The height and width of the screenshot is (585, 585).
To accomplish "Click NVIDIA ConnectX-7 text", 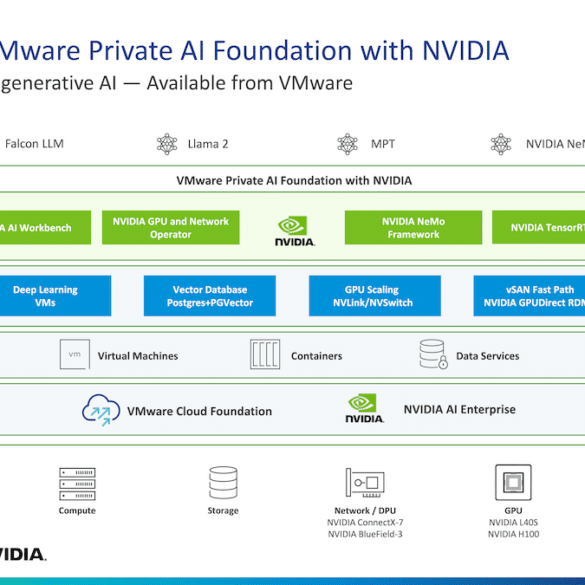I will coord(365,522).
